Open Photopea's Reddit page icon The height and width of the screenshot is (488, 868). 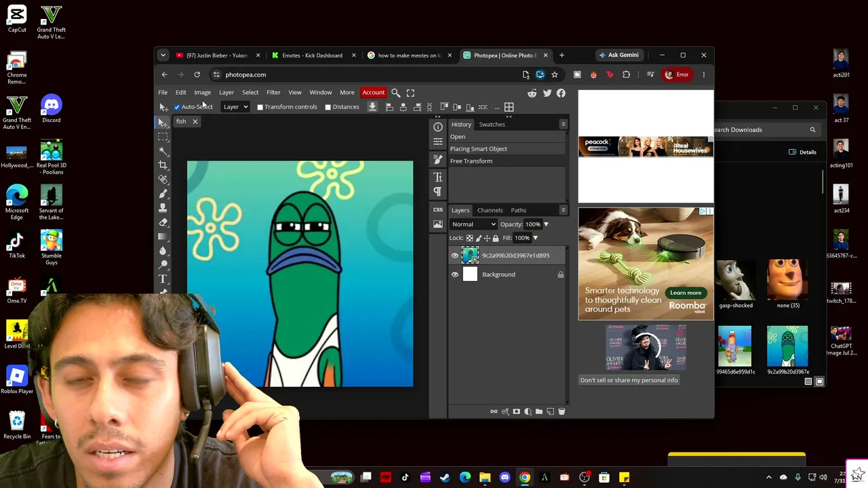(x=532, y=93)
